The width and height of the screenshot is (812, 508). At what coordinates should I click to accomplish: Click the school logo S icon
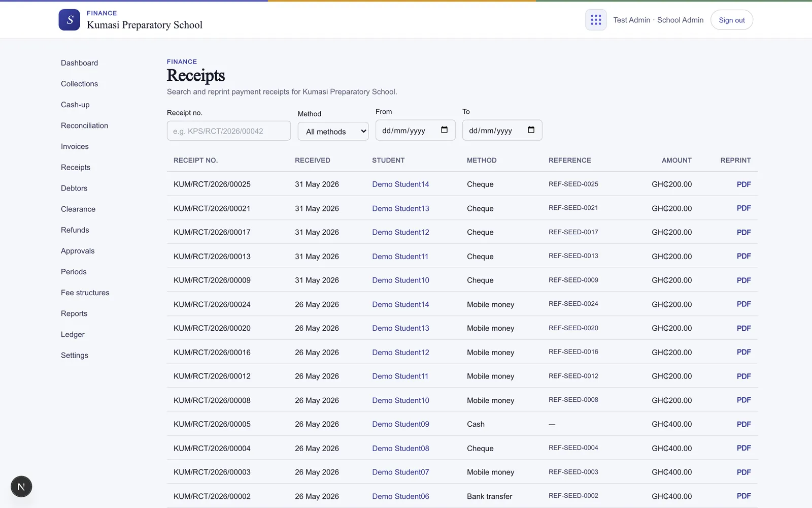pyautogui.click(x=69, y=20)
